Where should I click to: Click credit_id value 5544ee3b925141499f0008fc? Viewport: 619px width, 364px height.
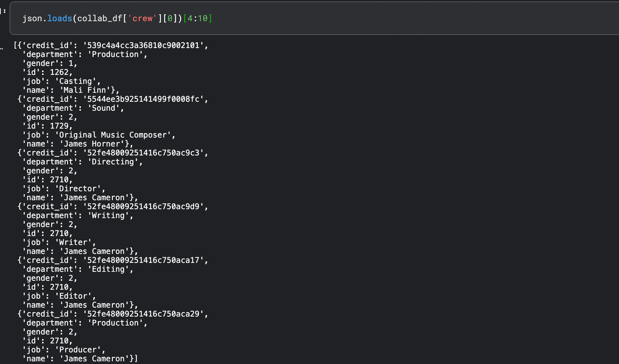coord(143,99)
